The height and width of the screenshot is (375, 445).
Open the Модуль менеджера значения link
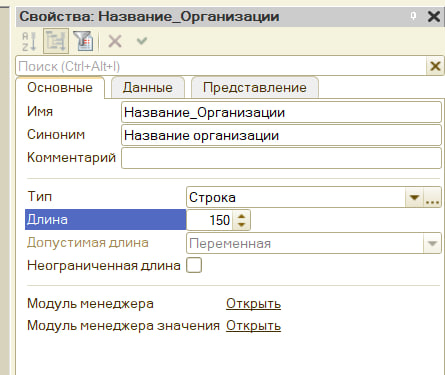[253, 326]
